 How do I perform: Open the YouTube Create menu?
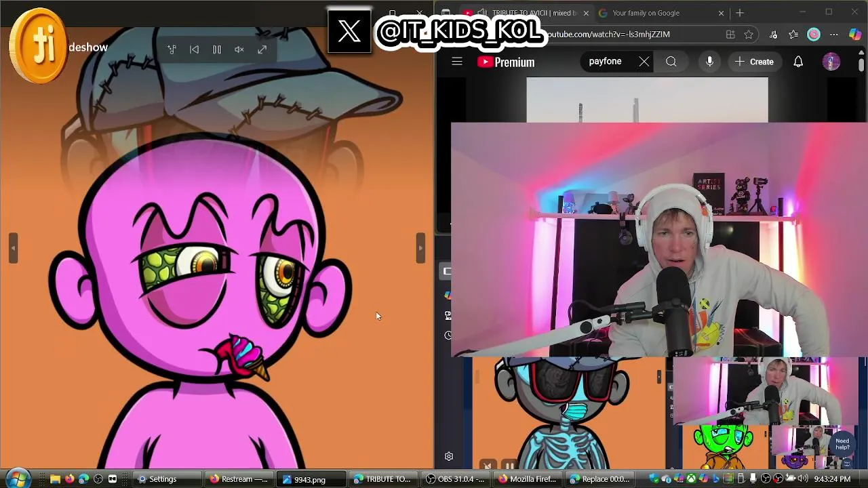click(x=754, y=62)
